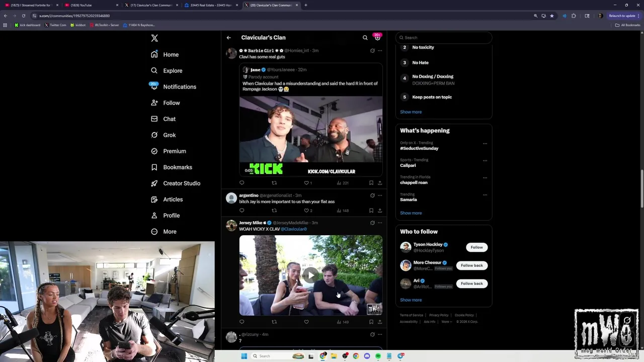
Task: Click the taskbar Search box
Action: [x=278, y=356]
